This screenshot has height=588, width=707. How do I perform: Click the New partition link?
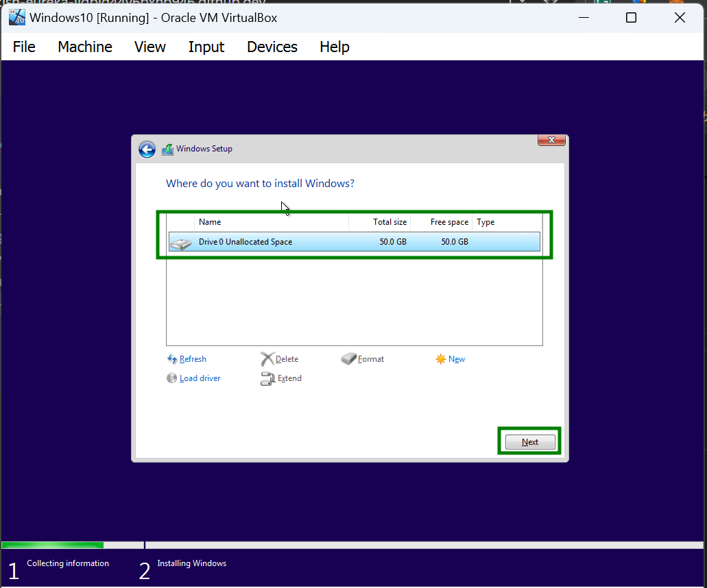[456, 359]
